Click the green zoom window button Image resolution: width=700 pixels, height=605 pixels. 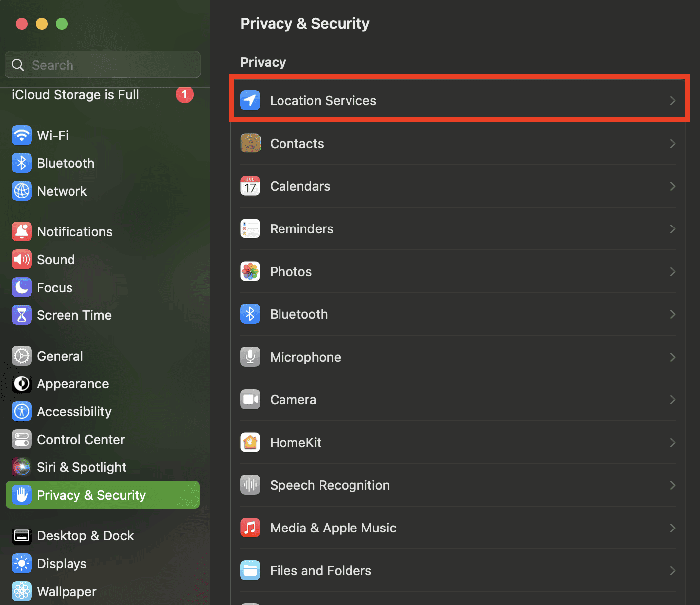(62, 24)
